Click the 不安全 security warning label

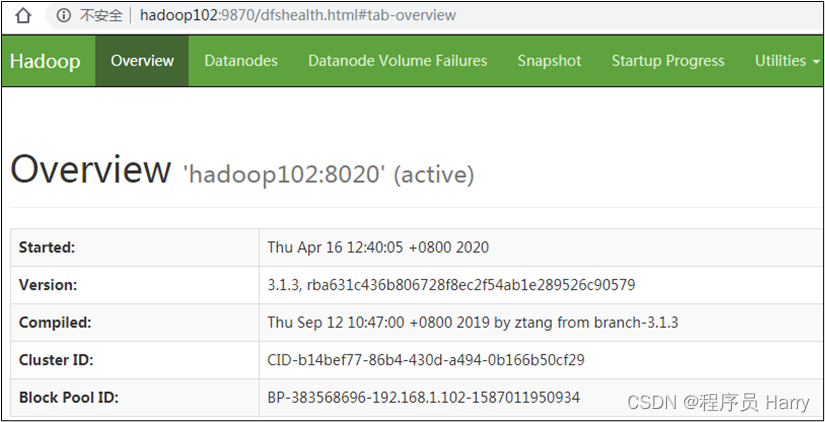[x=101, y=15]
